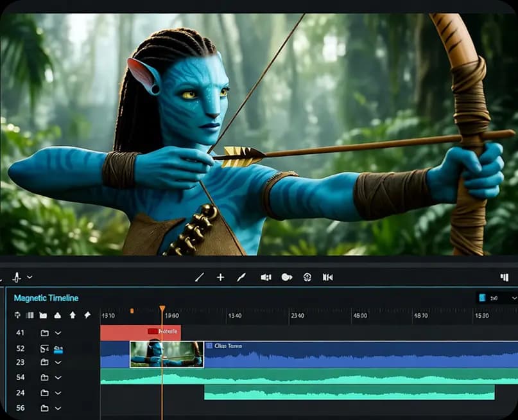
Task: Open the dropdown next to the microphone icon
Action: 28,277
